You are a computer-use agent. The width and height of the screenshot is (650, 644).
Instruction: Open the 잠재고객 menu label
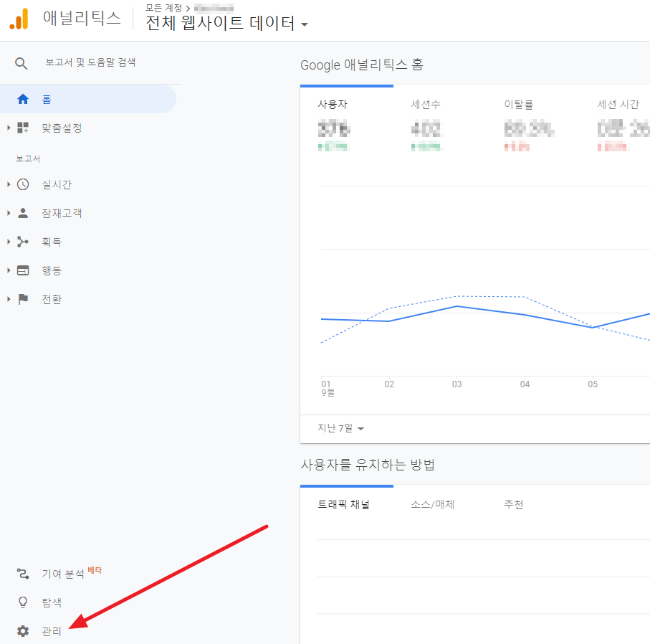(62, 213)
